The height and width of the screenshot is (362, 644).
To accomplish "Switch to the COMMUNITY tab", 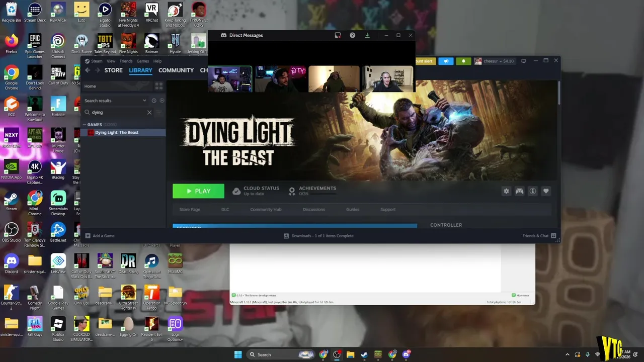I will pyautogui.click(x=176, y=70).
